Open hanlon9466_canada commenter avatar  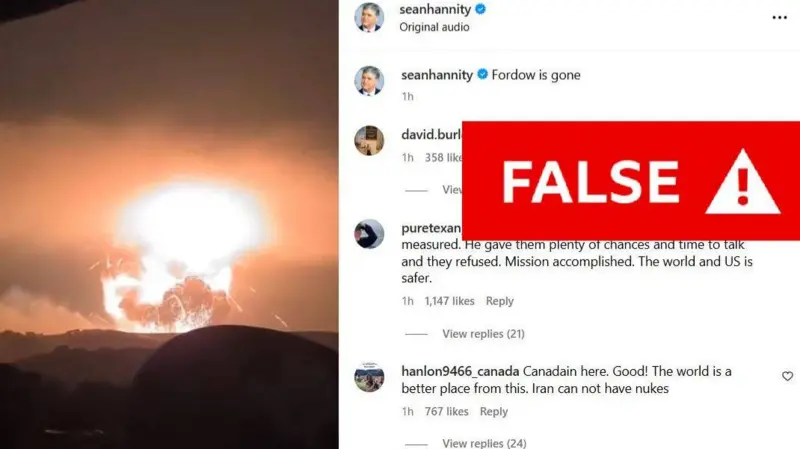coord(369,377)
